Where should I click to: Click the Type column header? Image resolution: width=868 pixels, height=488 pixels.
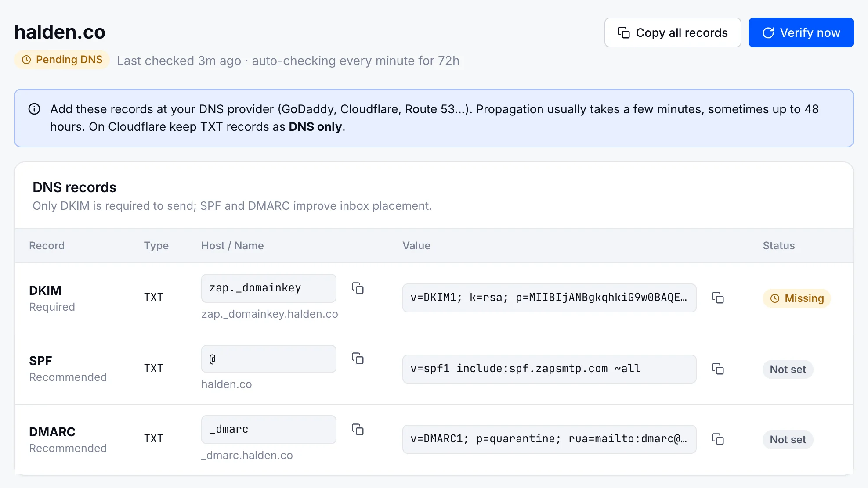coord(156,246)
